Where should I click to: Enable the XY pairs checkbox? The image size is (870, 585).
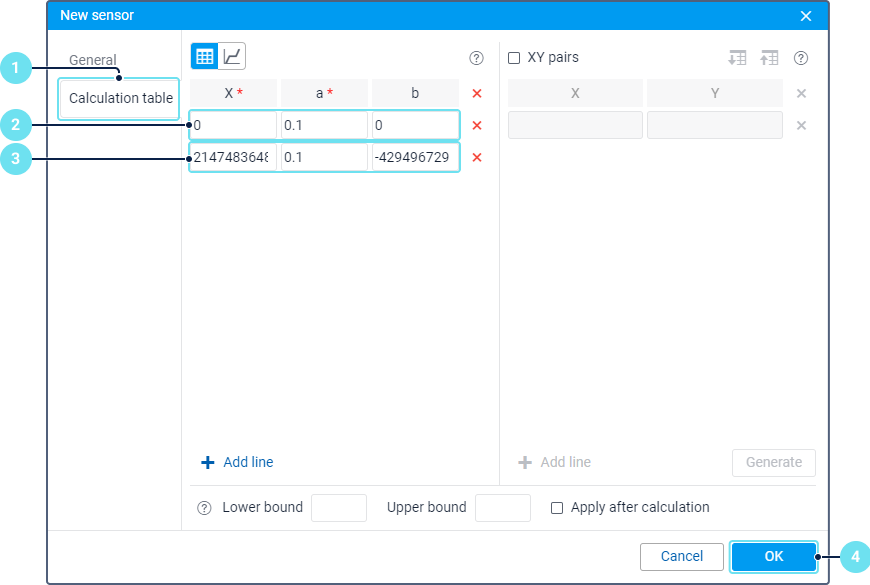pyautogui.click(x=514, y=58)
